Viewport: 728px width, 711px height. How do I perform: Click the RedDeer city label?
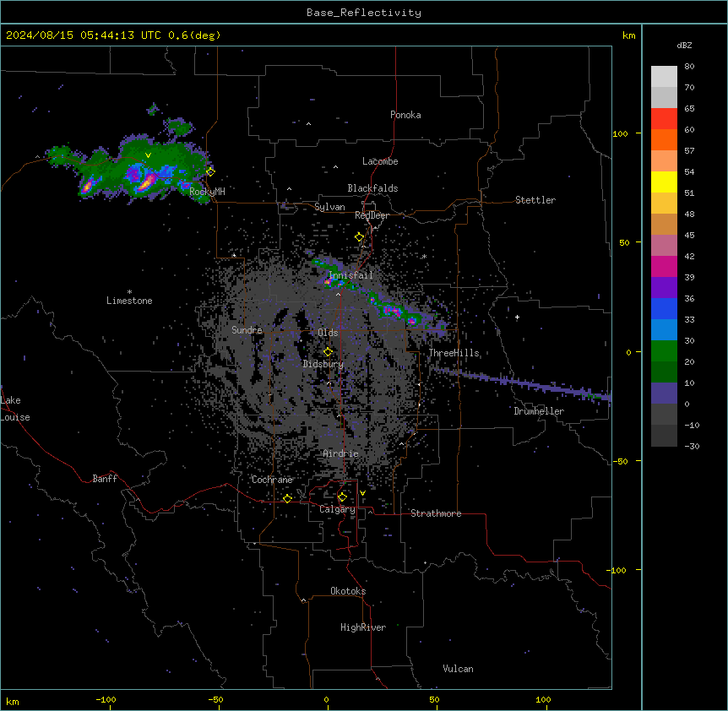click(x=372, y=215)
